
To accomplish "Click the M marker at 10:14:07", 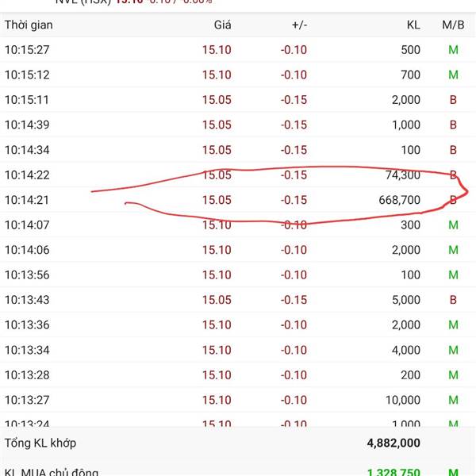I will 454,225.
